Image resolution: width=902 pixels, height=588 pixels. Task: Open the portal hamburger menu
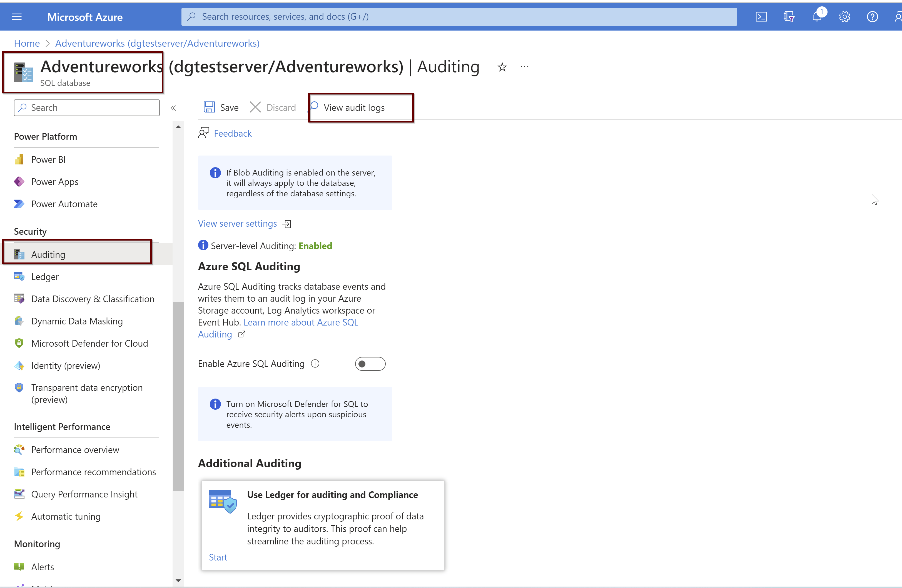(x=17, y=16)
